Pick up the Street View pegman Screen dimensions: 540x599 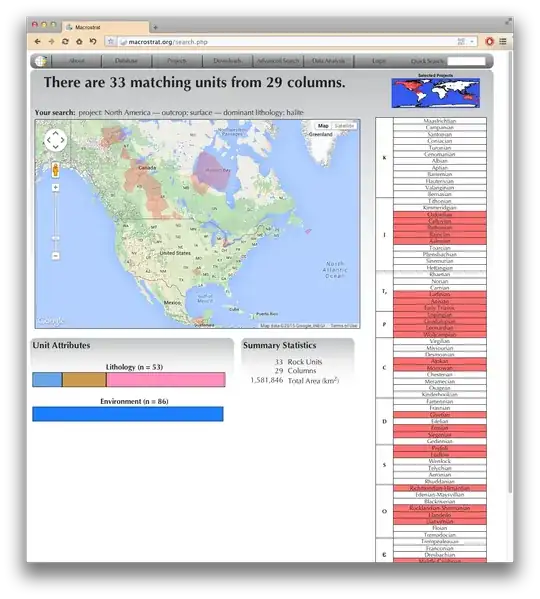point(56,170)
